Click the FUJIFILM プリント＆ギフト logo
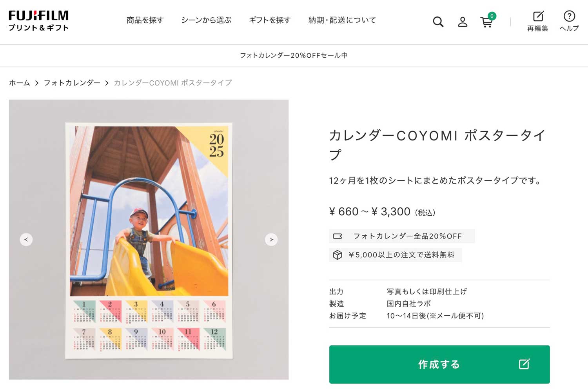This screenshot has height=391, width=588. point(38,21)
